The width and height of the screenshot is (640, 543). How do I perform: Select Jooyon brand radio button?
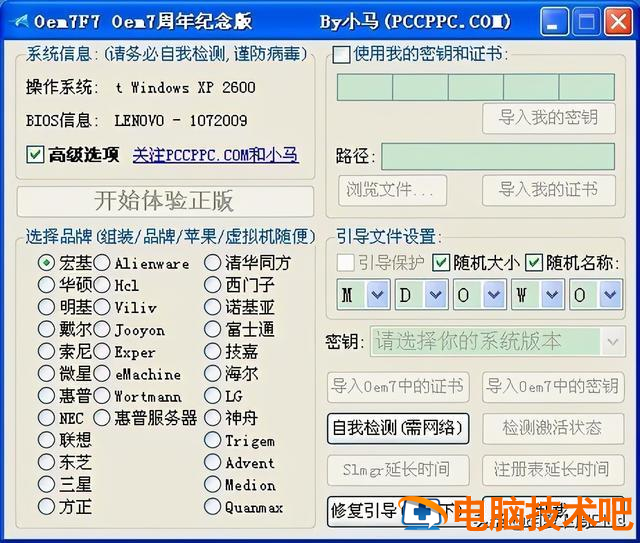[x=102, y=329]
